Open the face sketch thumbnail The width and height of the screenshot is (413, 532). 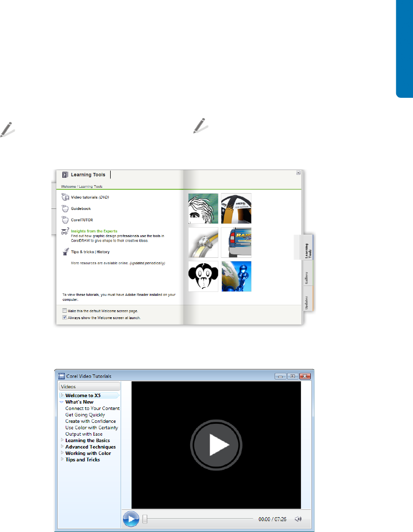(x=203, y=208)
